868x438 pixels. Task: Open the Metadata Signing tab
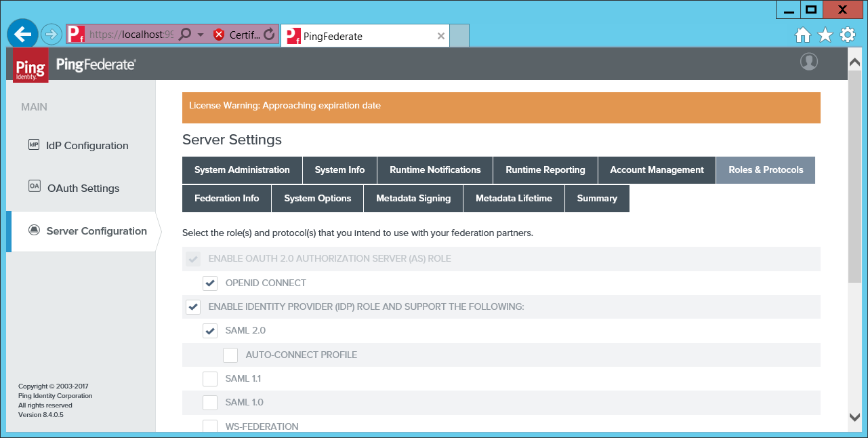[x=413, y=199]
